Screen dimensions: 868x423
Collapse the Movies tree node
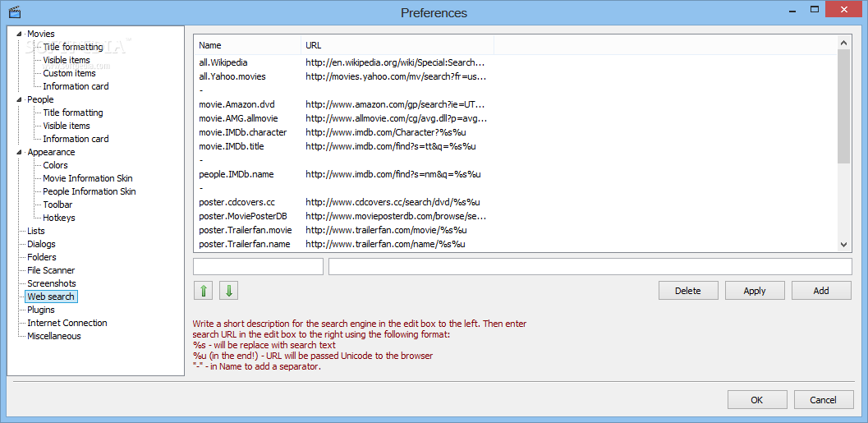20,34
